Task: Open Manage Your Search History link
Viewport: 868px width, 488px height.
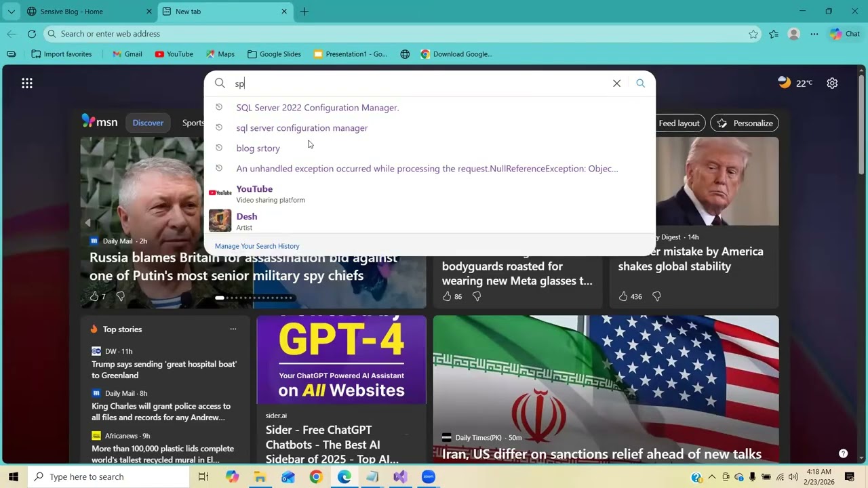Action: click(x=257, y=246)
